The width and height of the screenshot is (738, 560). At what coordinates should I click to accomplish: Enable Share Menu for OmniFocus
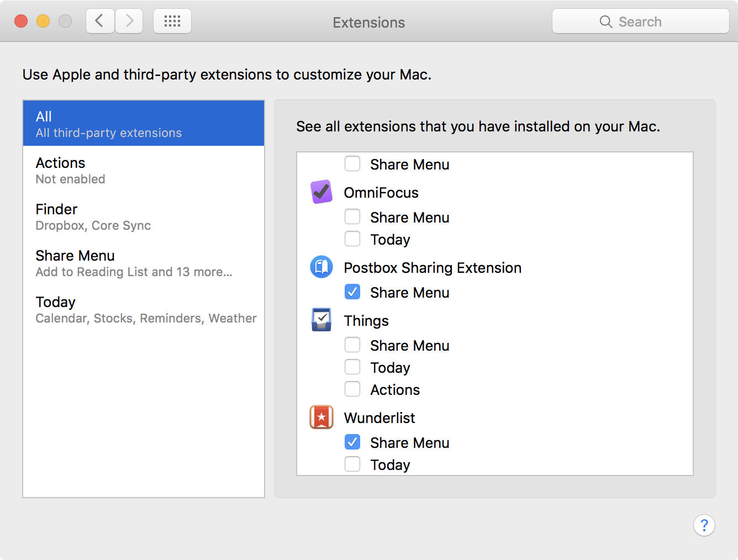click(352, 216)
